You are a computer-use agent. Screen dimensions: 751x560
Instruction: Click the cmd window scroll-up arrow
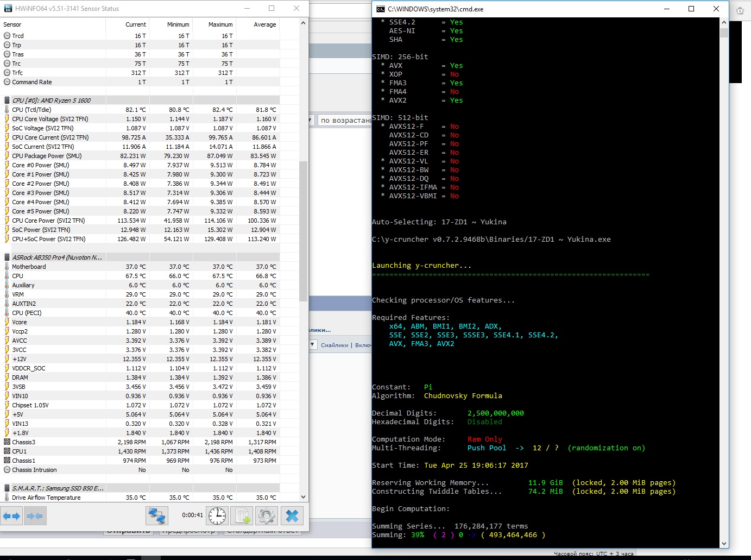tap(724, 23)
